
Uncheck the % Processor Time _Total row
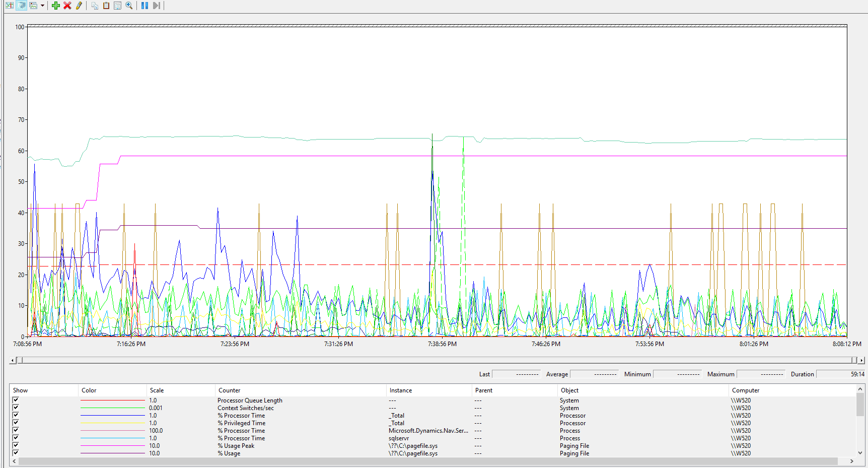[x=16, y=415]
